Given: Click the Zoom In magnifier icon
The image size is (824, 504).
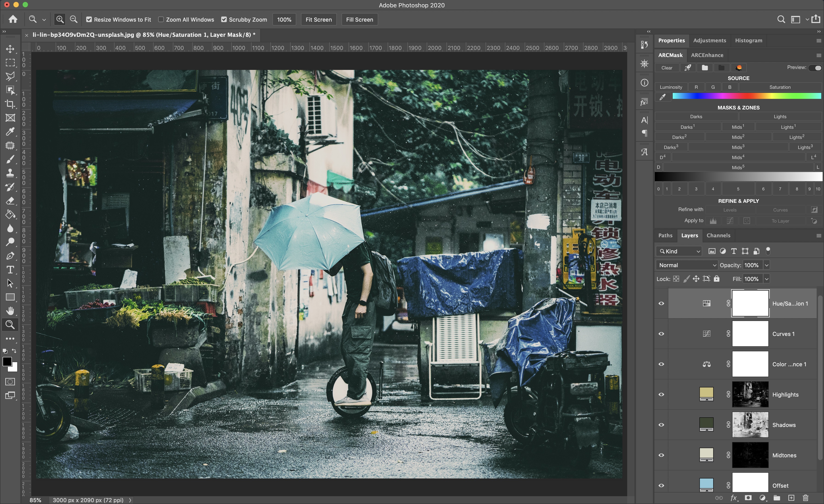Looking at the screenshot, I should pos(60,19).
